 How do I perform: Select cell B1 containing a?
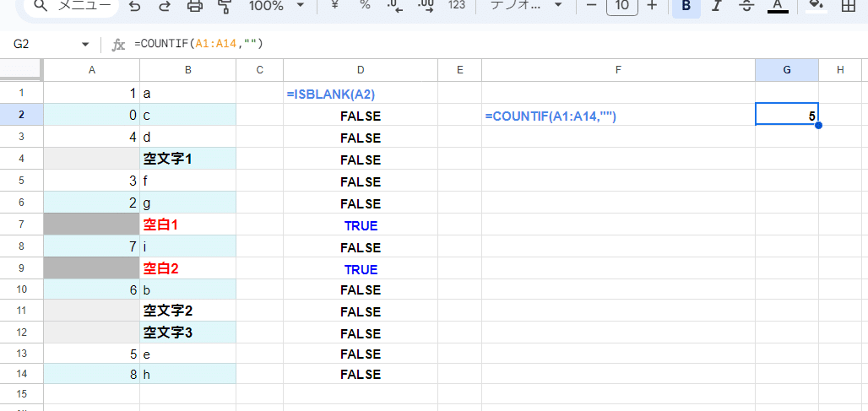(x=188, y=93)
